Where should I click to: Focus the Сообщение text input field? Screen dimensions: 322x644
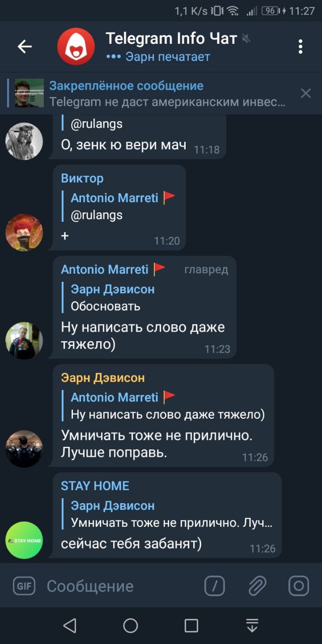(121, 586)
